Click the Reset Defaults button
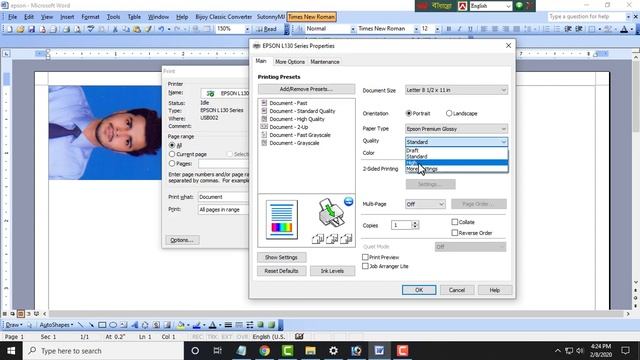 point(281,271)
